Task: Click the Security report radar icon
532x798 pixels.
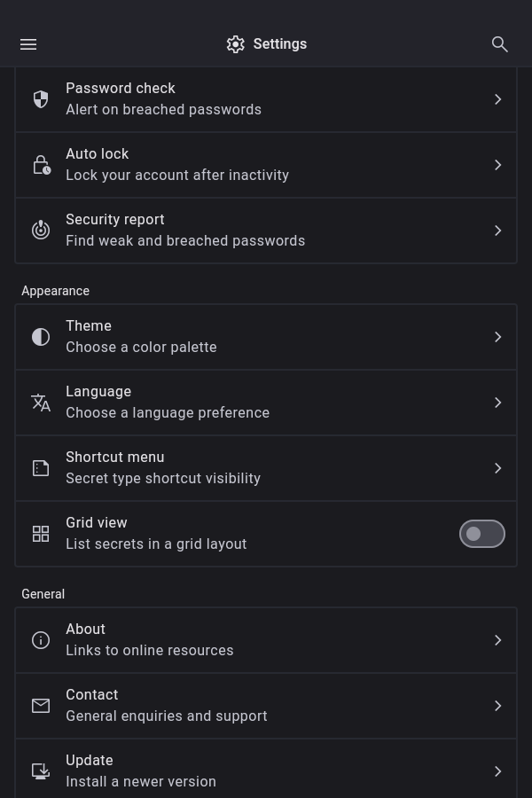Action: (41, 231)
